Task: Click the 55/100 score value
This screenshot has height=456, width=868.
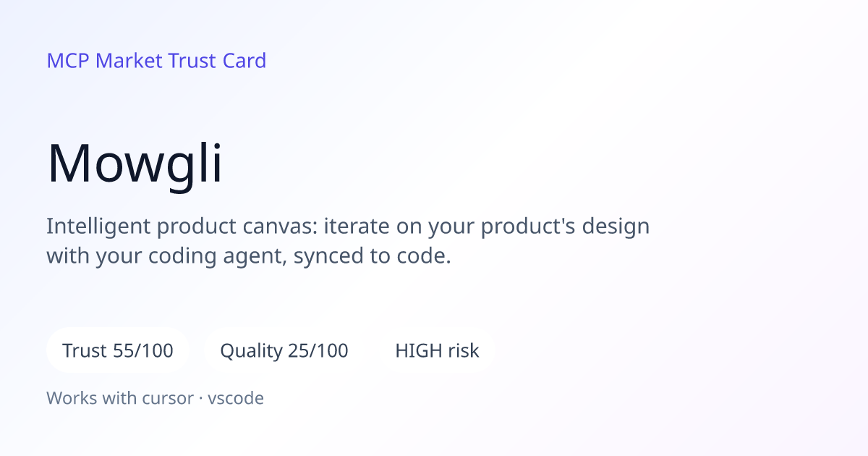Action: pos(143,351)
